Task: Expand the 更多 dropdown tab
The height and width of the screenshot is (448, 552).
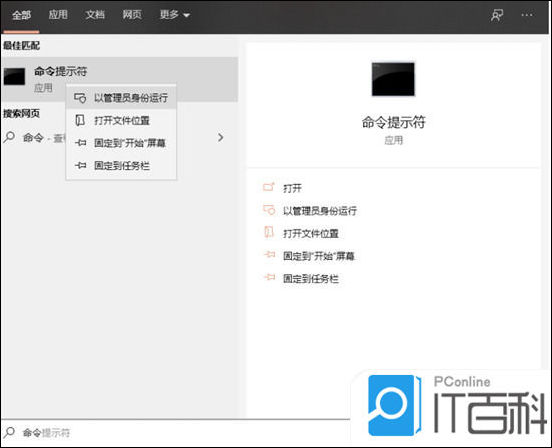Action: [175, 15]
